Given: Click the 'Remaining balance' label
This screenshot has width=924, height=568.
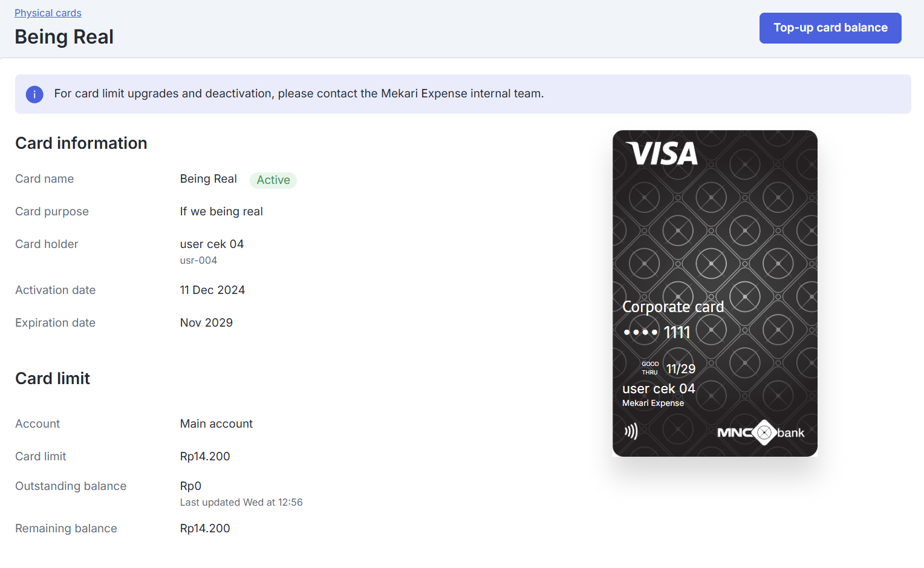Looking at the screenshot, I should (x=66, y=529).
